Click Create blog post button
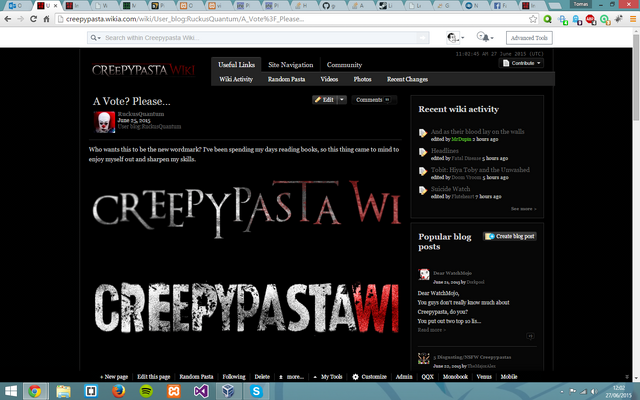Screen dimensions: 640x400 click(510, 236)
